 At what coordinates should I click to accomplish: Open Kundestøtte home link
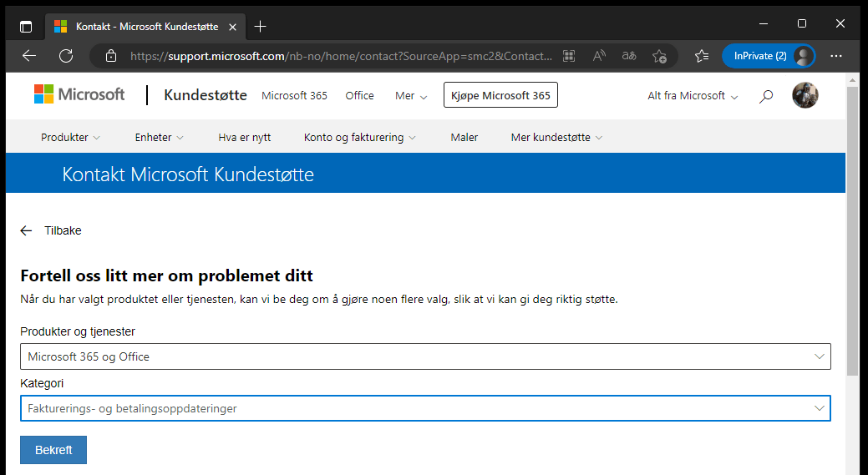pyautogui.click(x=206, y=95)
